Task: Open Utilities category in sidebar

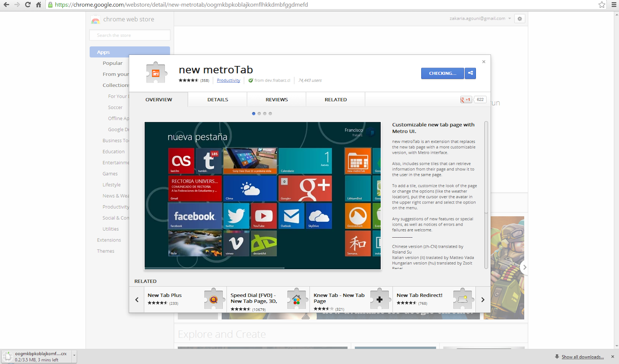Action: pyautogui.click(x=111, y=229)
